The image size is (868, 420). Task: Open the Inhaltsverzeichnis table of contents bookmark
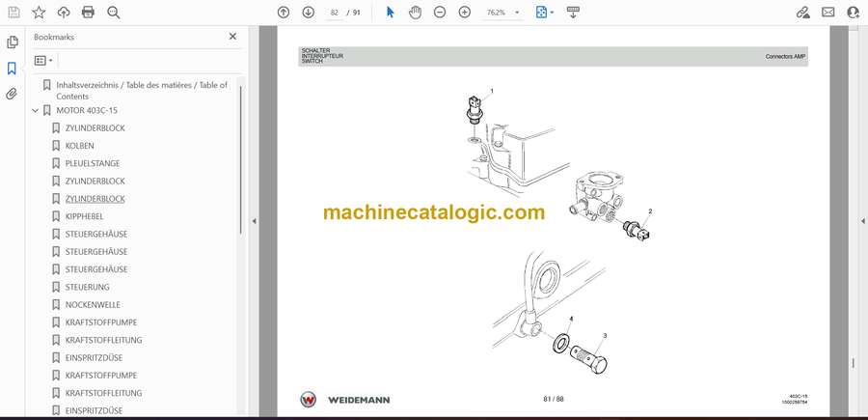(x=142, y=91)
